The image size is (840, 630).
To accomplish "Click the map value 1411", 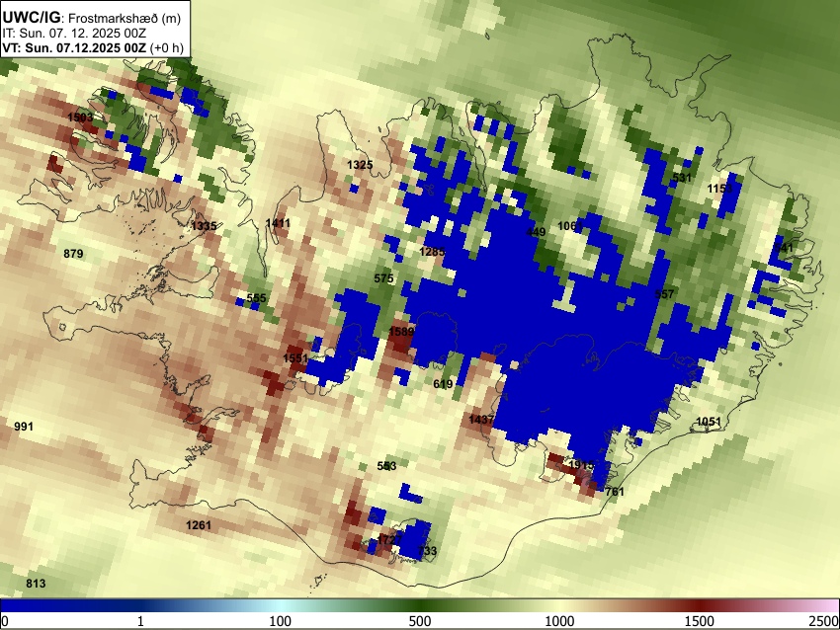I will [278, 223].
